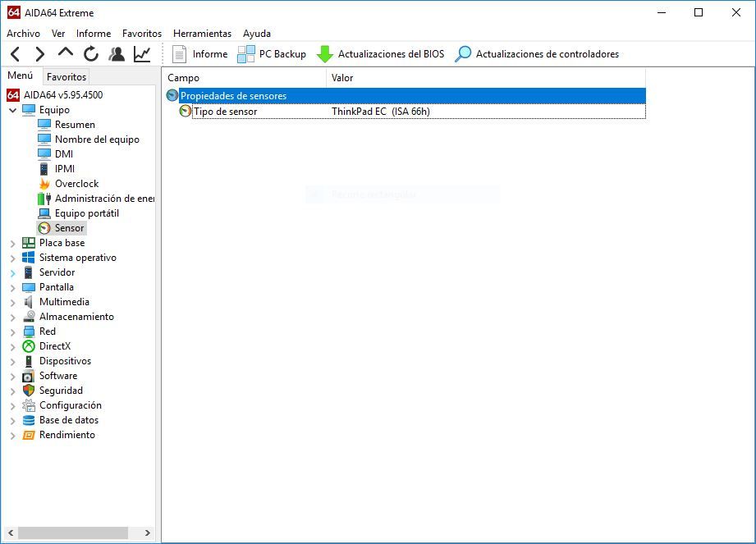Open the Favoritos menu

142,34
